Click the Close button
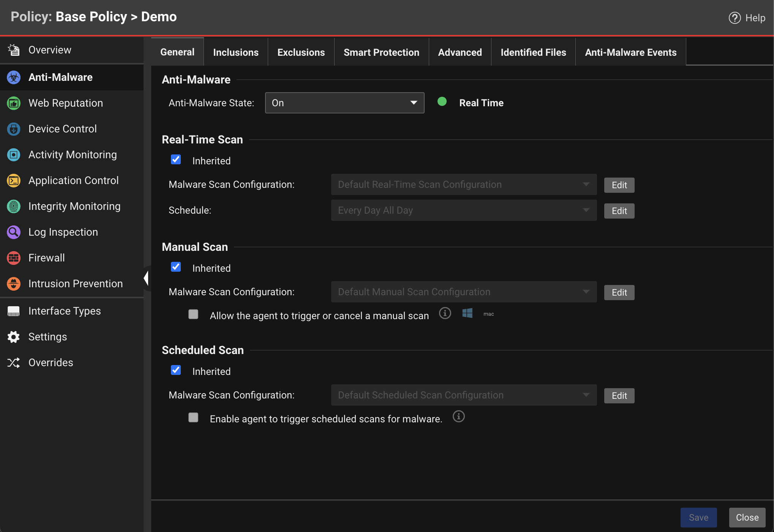The height and width of the screenshot is (532, 774). point(747,517)
